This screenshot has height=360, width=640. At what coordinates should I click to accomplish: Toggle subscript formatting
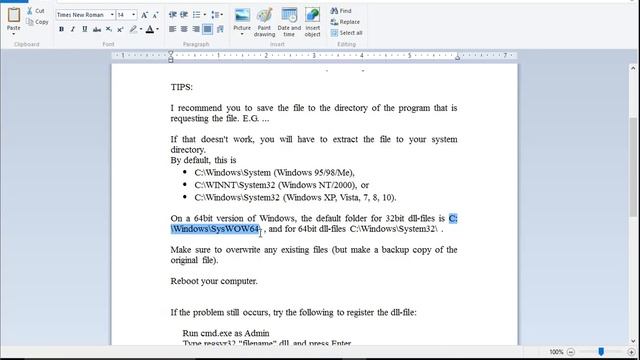[109, 29]
